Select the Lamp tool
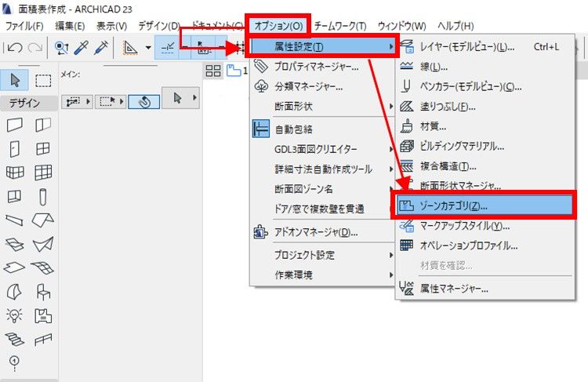Screen dimensions: 588x382 [14, 315]
